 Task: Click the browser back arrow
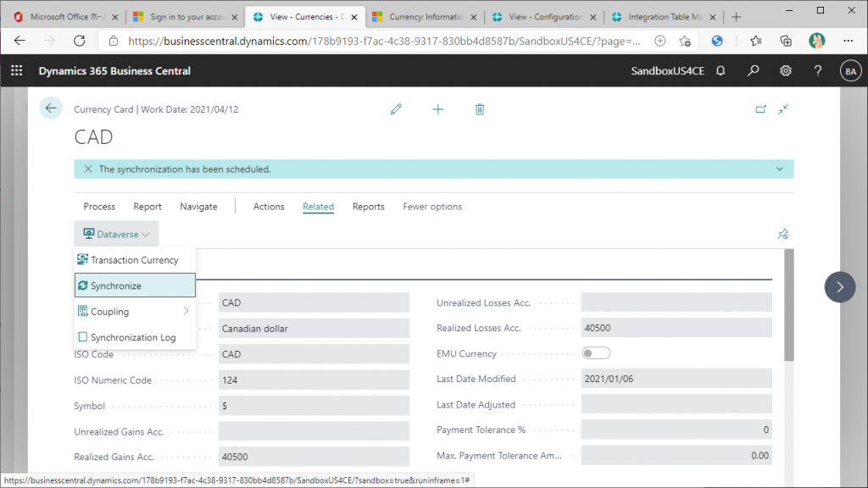tap(20, 41)
